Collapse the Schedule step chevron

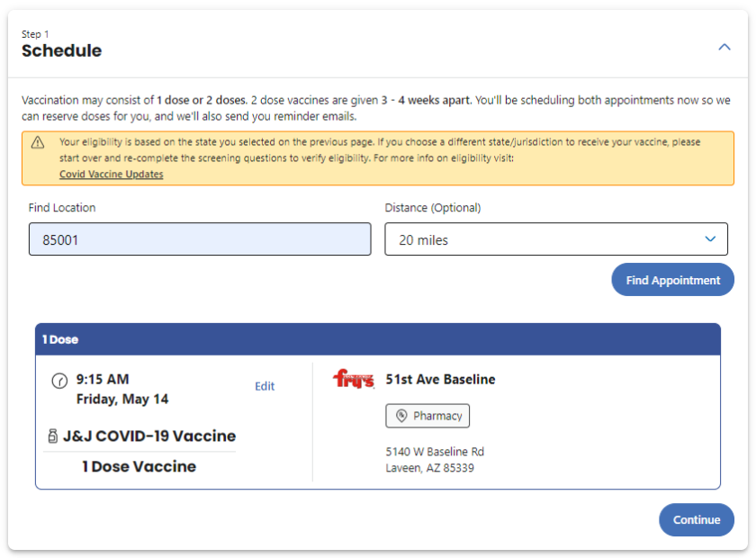click(724, 48)
